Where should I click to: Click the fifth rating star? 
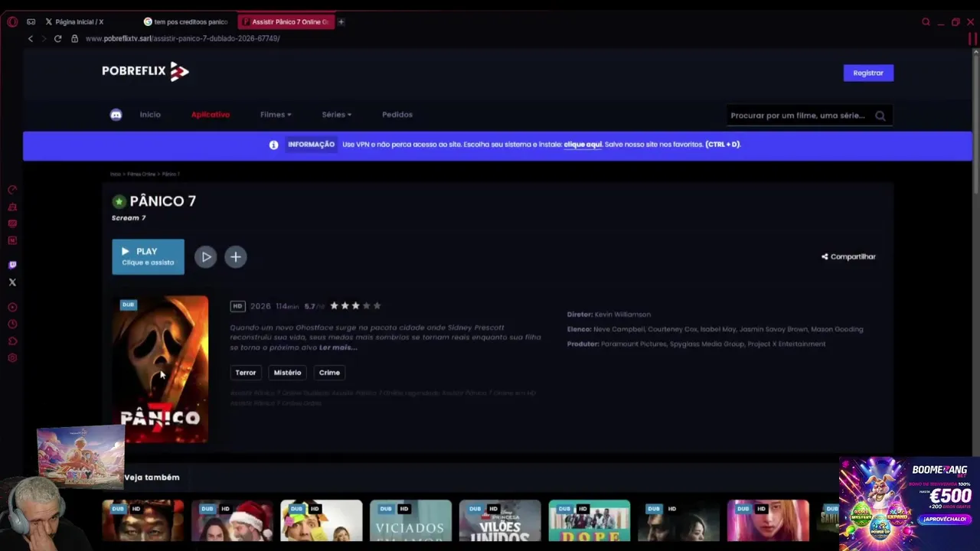377,305
